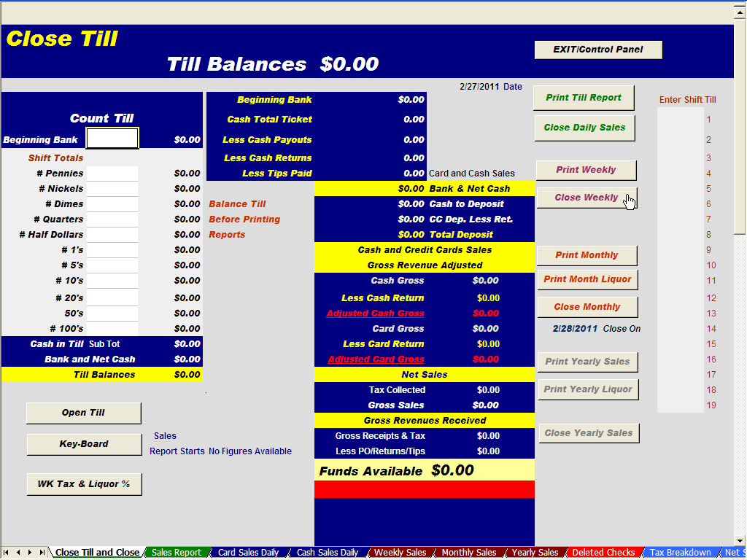Go to the Tax Breakdown sheet tab
Screen dimensions: 747x560
(680, 553)
